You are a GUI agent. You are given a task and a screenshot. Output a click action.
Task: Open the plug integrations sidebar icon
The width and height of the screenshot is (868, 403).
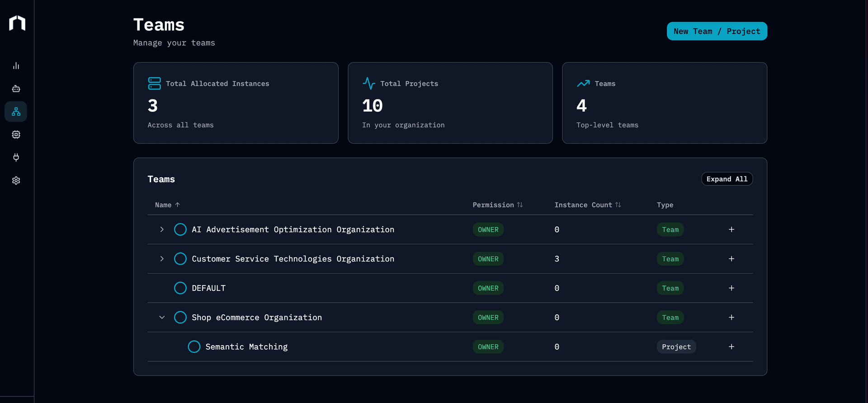pos(16,157)
